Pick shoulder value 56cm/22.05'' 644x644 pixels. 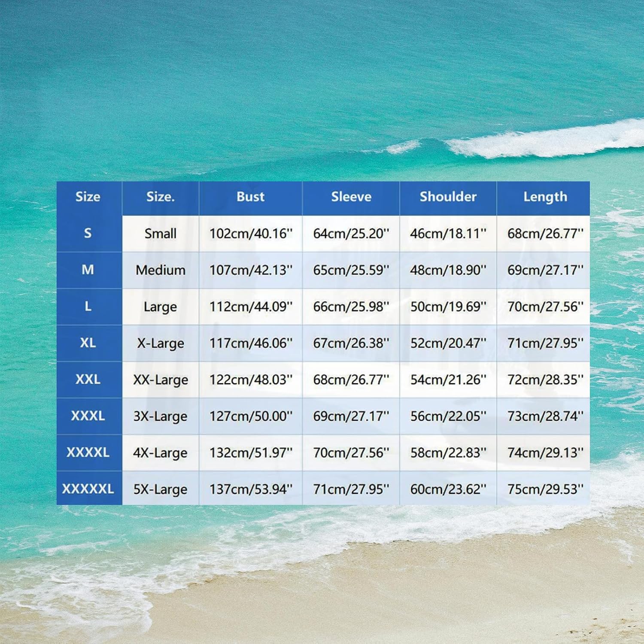(448, 416)
